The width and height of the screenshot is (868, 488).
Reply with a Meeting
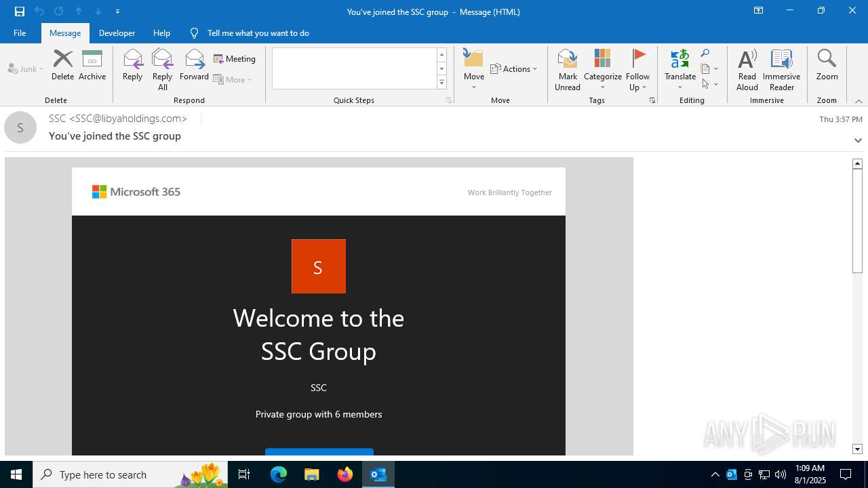(235, 59)
